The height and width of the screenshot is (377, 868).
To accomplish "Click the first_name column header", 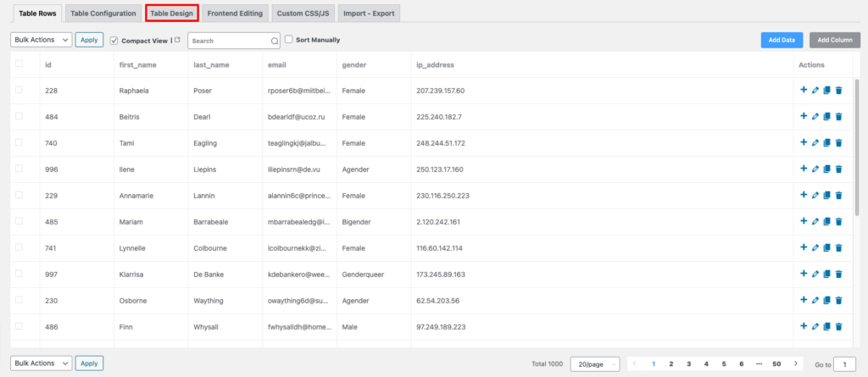I will tap(138, 64).
